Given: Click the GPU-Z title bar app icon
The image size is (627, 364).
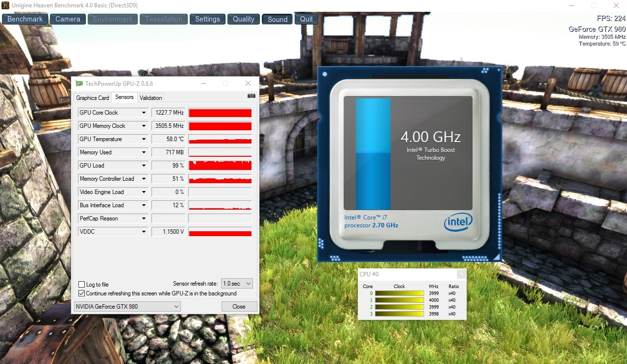Looking at the screenshot, I should pos(79,84).
